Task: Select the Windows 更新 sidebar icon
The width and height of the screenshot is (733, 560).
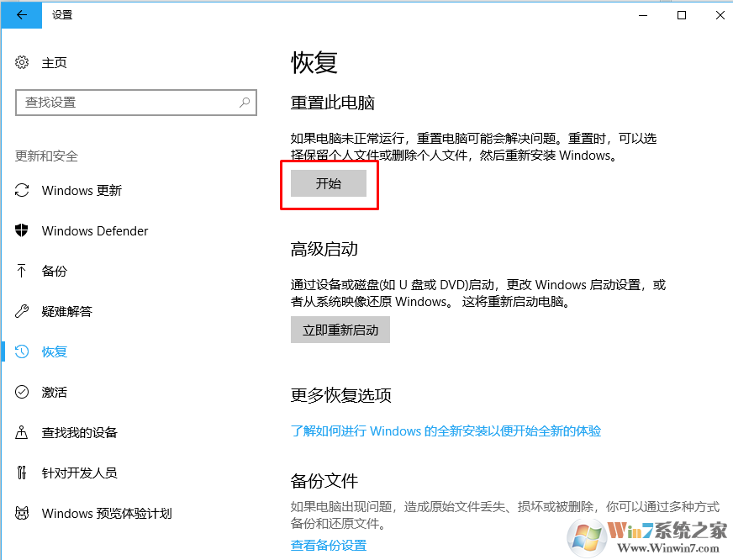Action: coord(21,190)
